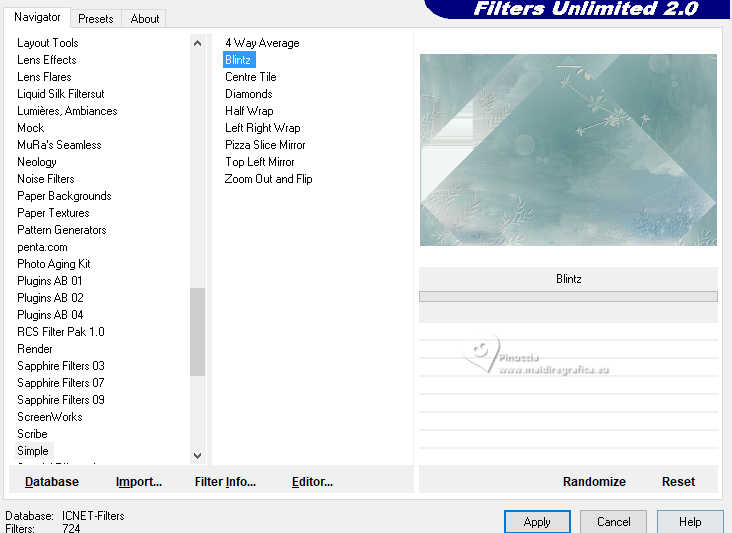The width and height of the screenshot is (732, 533).
Task: Select MuRa's Seamless category
Action: 59,145
